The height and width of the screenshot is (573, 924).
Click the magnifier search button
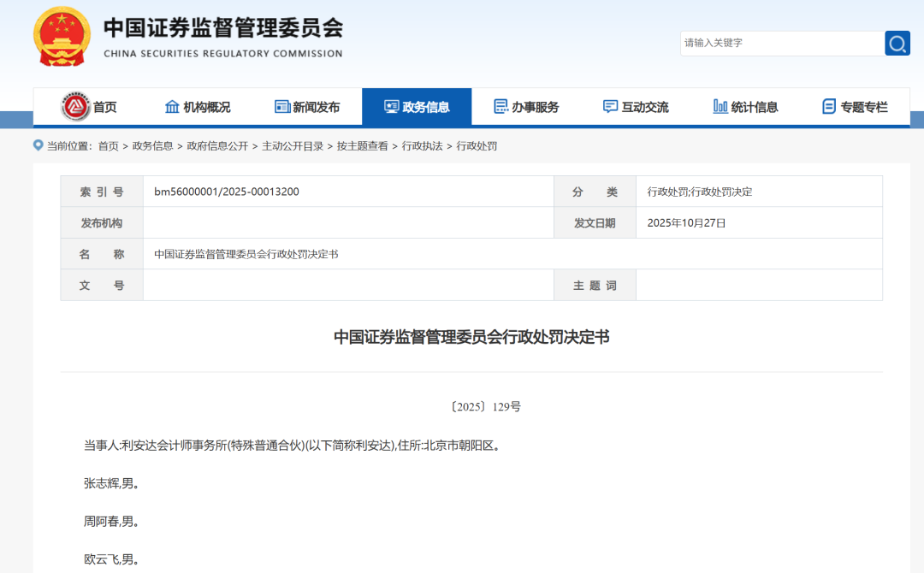click(897, 43)
